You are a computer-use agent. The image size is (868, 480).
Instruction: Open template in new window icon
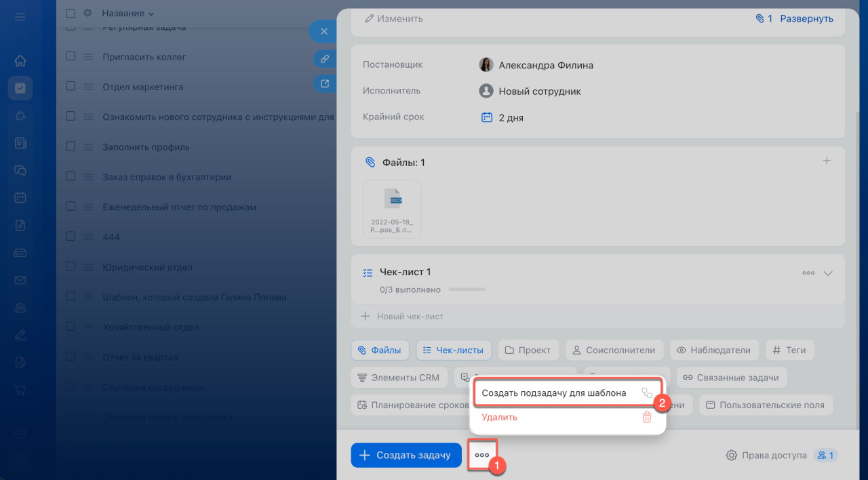325,84
